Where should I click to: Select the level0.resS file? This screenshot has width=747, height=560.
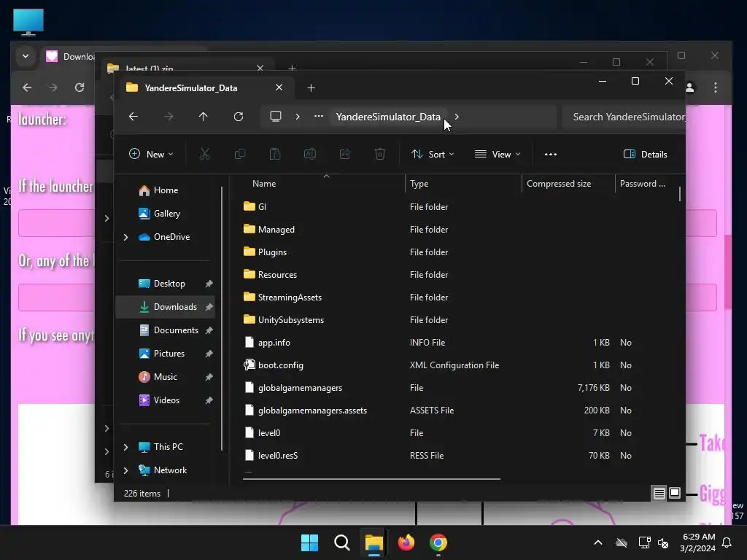(278, 456)
